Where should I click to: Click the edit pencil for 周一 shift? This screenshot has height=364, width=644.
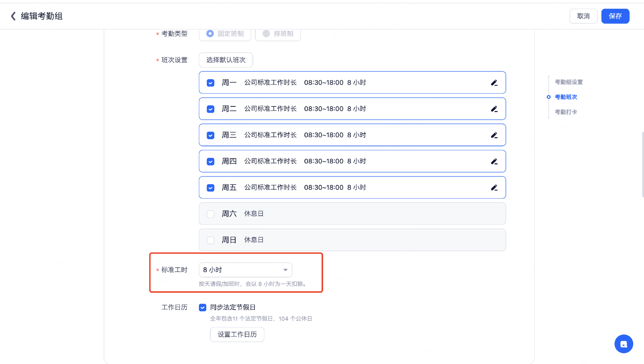(x=494, y=83)
